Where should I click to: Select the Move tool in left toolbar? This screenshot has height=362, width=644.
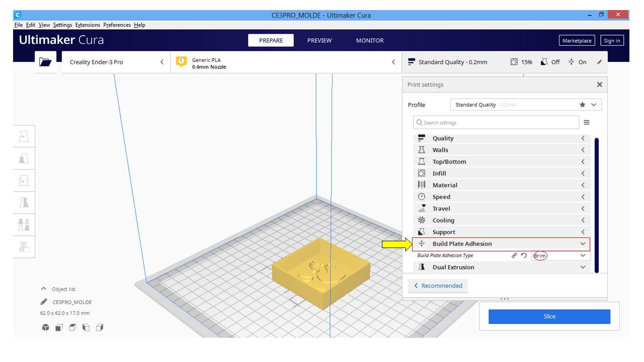(x=24, y=136)
